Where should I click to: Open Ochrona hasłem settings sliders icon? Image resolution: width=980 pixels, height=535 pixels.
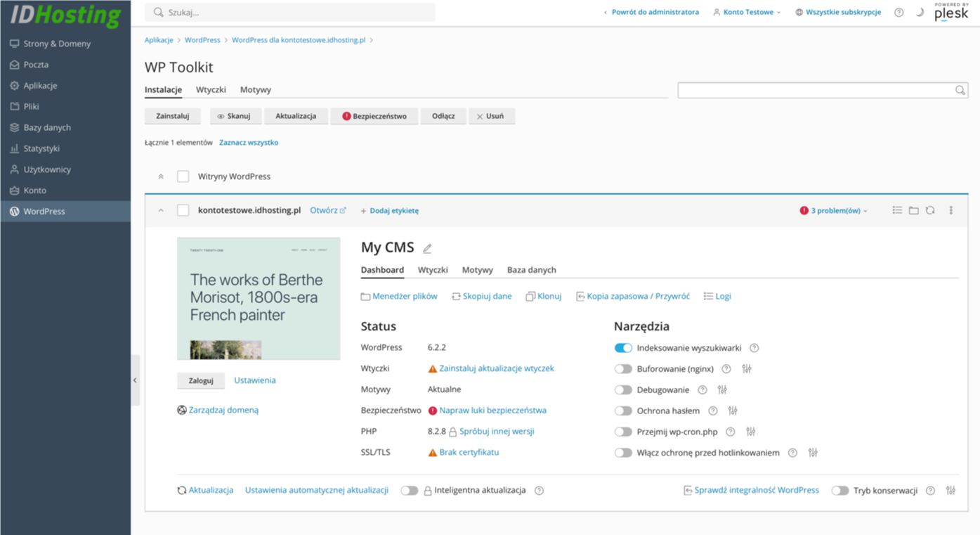coord(733,411)
